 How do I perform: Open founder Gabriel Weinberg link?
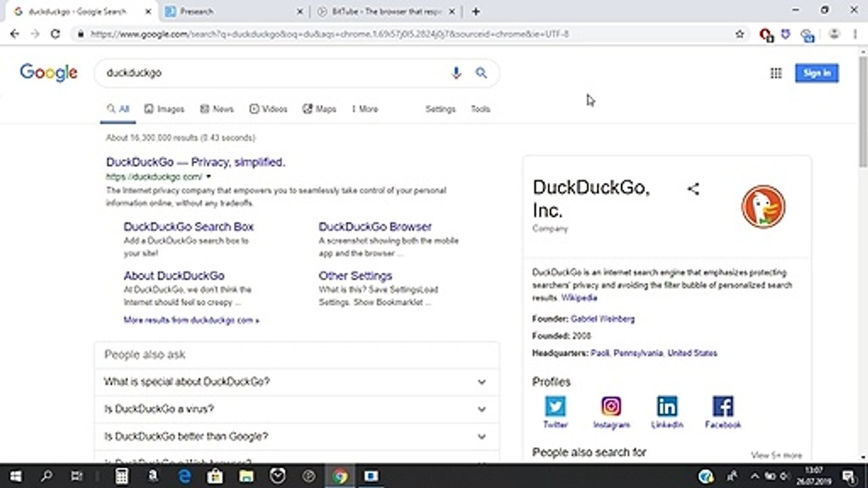[603, 319]
